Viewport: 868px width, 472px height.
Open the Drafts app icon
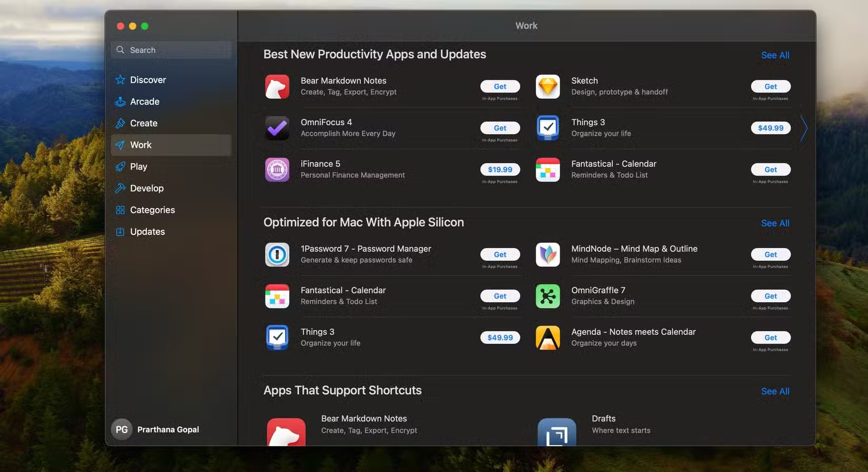[x=557, y=433]
